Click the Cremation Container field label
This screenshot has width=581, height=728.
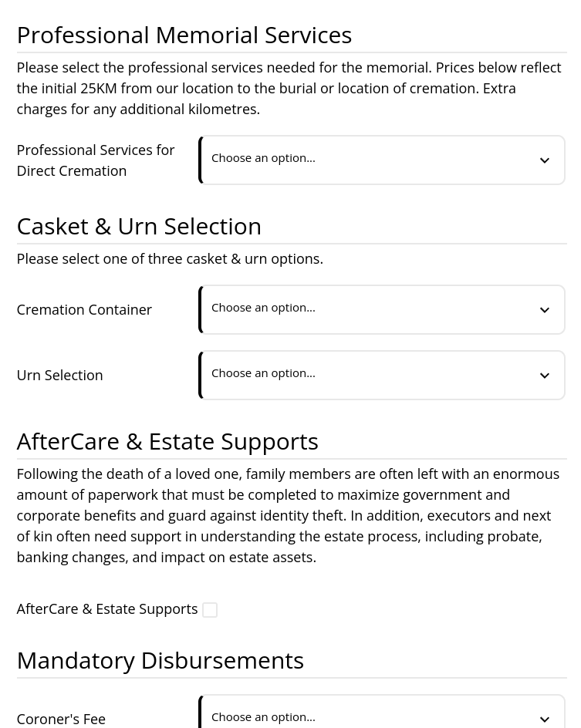pyautogui.click(x=84, y=310)
